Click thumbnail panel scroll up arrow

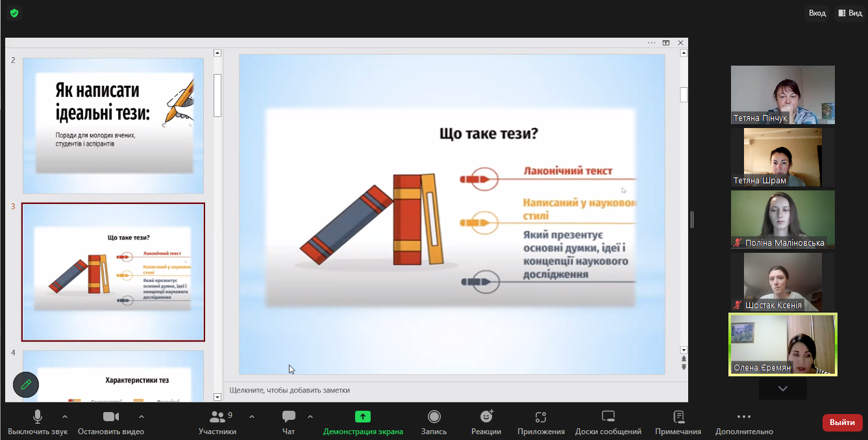click(x=217, y=53)
